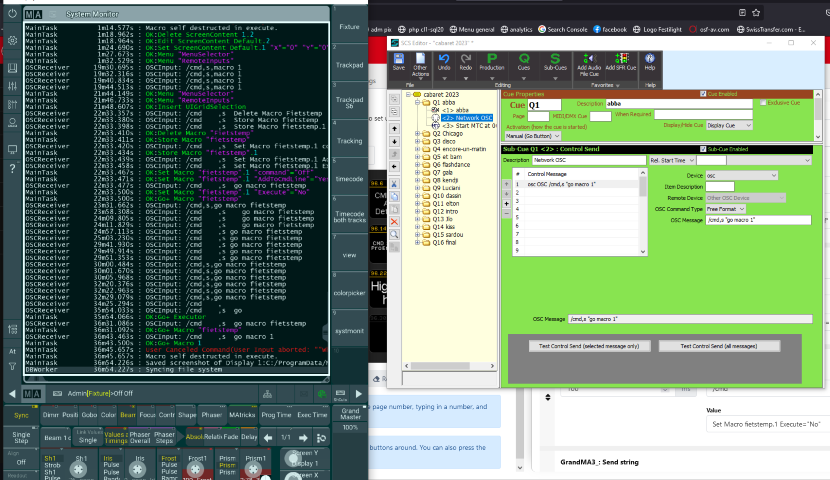
Task: Open grandMA3 settings gear icon
Action: click(11, 41)
